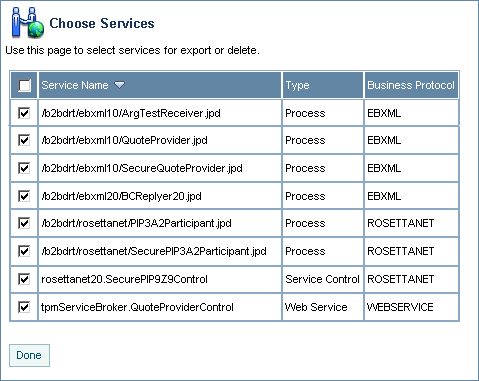Uncheck the /b2bdrt/ebxml10/QuoteProvider.jpd checkbox

[24, 140]
